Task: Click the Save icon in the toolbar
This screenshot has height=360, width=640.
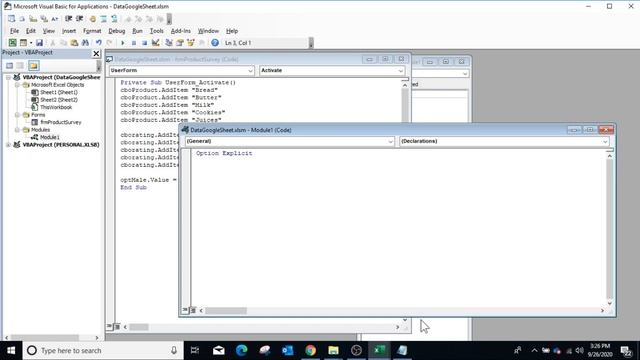Action: click(39, 42)
